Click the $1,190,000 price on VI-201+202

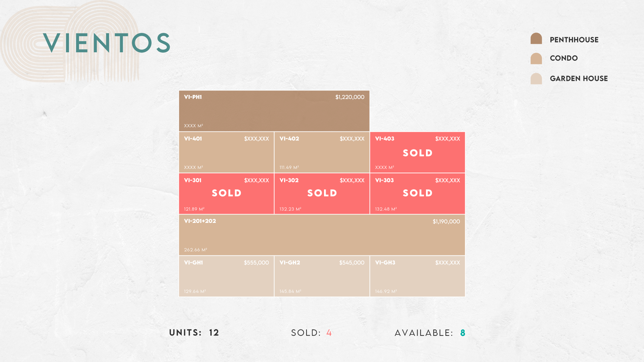pyautogui.click(x=446, y=222)
